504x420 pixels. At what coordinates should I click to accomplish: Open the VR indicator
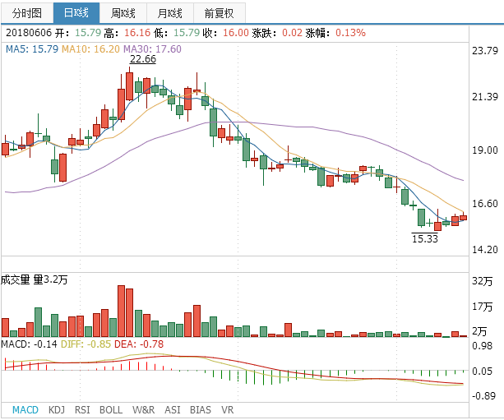coord(228,409)
